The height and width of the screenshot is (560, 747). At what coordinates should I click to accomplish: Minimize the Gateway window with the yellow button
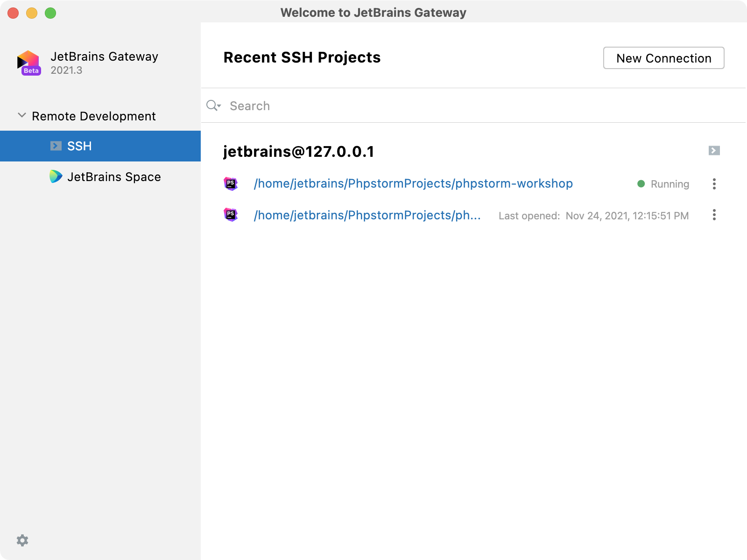(x=32, y=13)
